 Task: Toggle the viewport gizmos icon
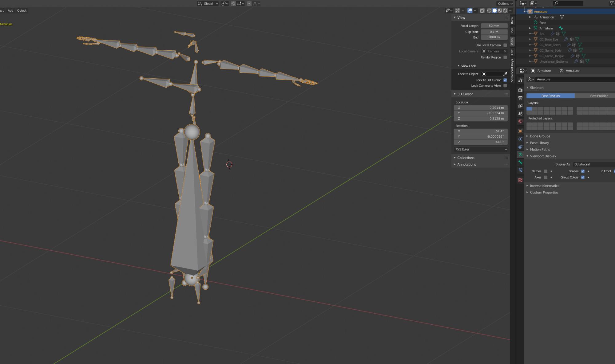458,11
